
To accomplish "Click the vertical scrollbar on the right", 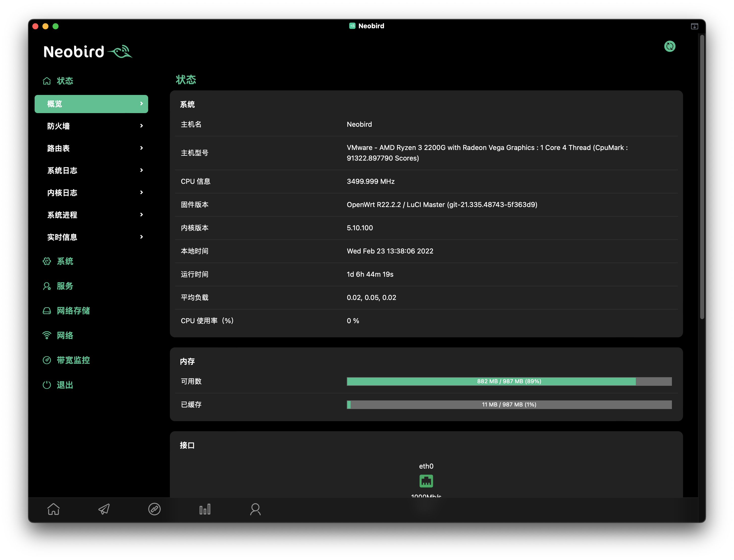I will click(702, 177).
